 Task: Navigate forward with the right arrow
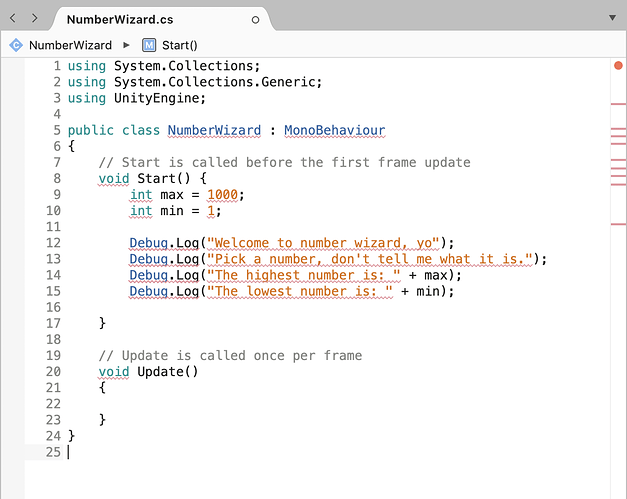(x=35, y=18)
